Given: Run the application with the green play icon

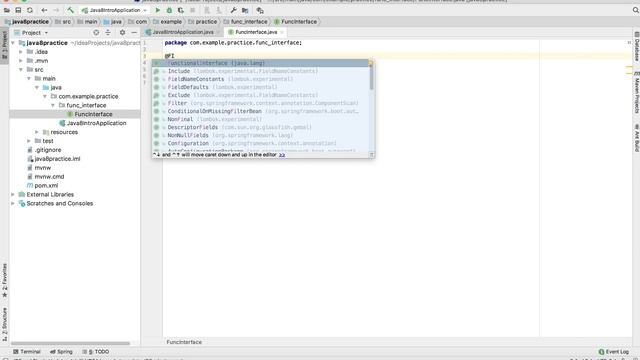Looking at the screenshot, I should pyautogui.click(x=158, y=10).
